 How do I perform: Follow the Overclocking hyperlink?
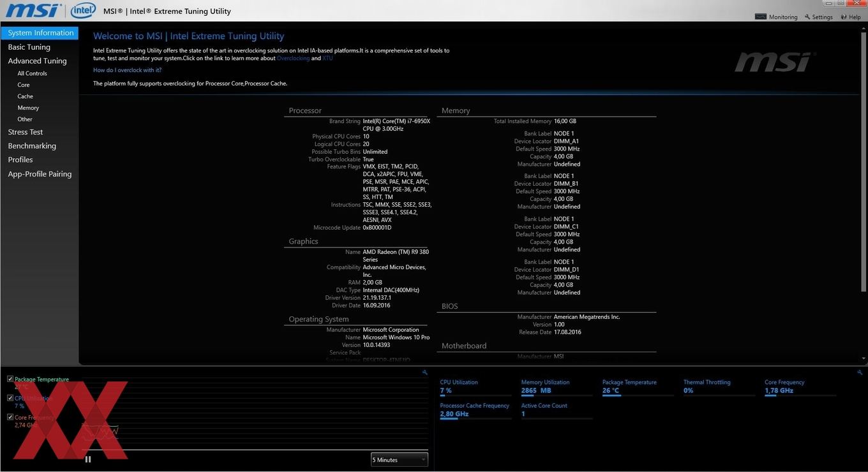pyautogui.click(x=293, y=58)
